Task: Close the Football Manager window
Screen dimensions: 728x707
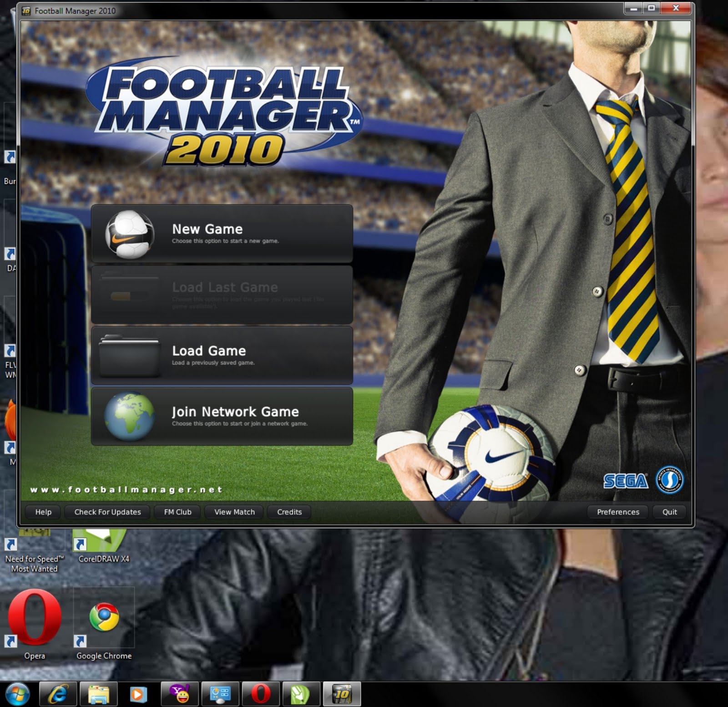Action: tap(676, 8)
